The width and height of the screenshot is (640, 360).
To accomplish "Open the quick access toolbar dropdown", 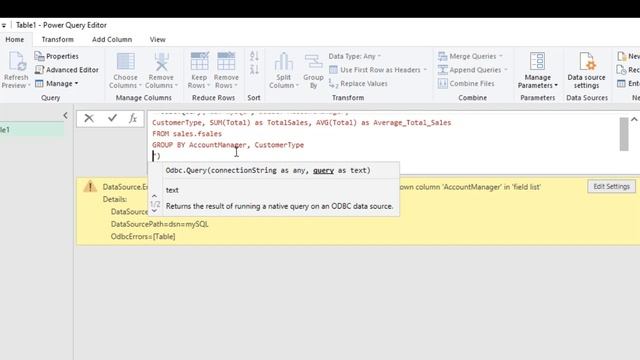I will (4, 25).
